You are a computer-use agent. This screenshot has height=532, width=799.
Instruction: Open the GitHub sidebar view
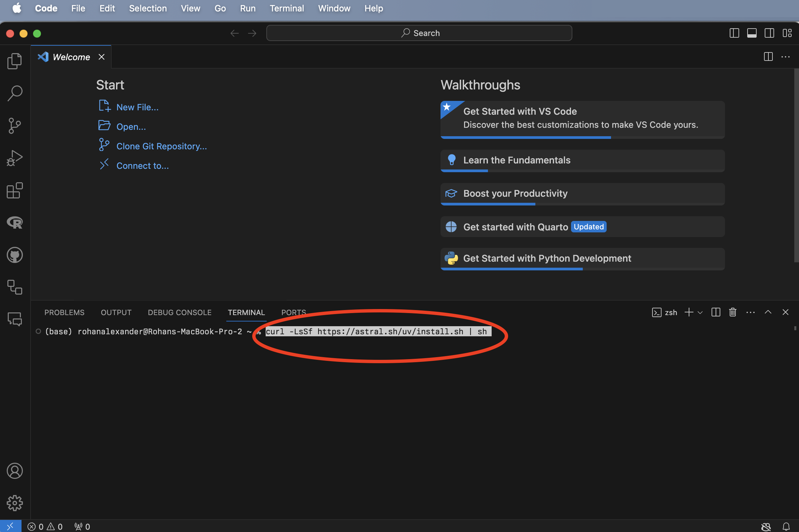coord(14,255)
